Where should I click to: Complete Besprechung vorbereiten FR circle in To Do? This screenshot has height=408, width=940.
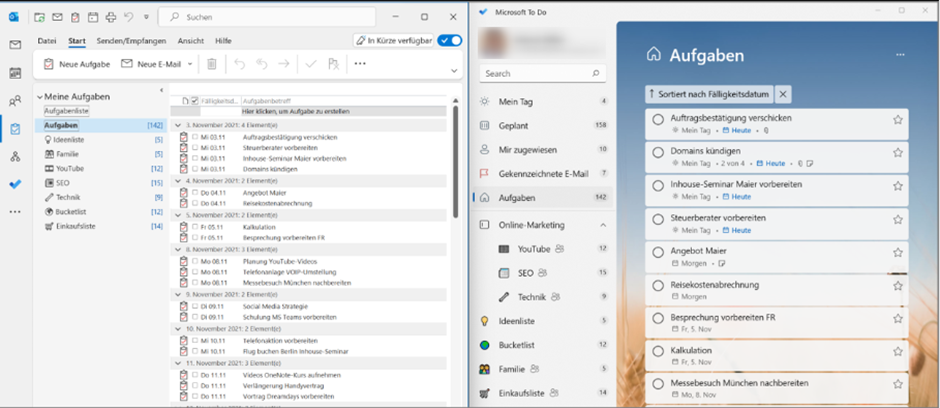click(658, 319)
